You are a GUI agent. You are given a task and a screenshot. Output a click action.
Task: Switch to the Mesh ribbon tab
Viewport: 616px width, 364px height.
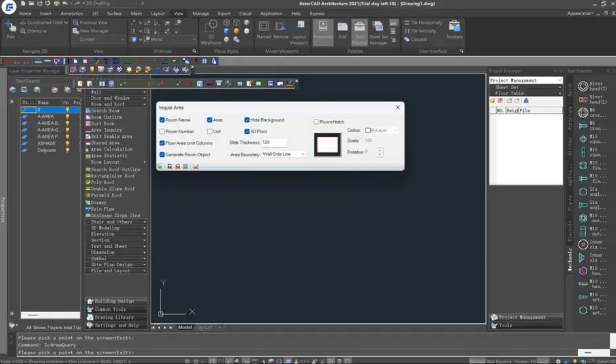(x=136, y=14)
